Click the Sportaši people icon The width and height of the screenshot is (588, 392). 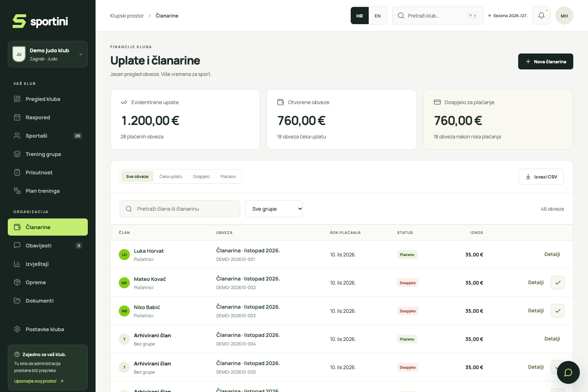point(17,136)
